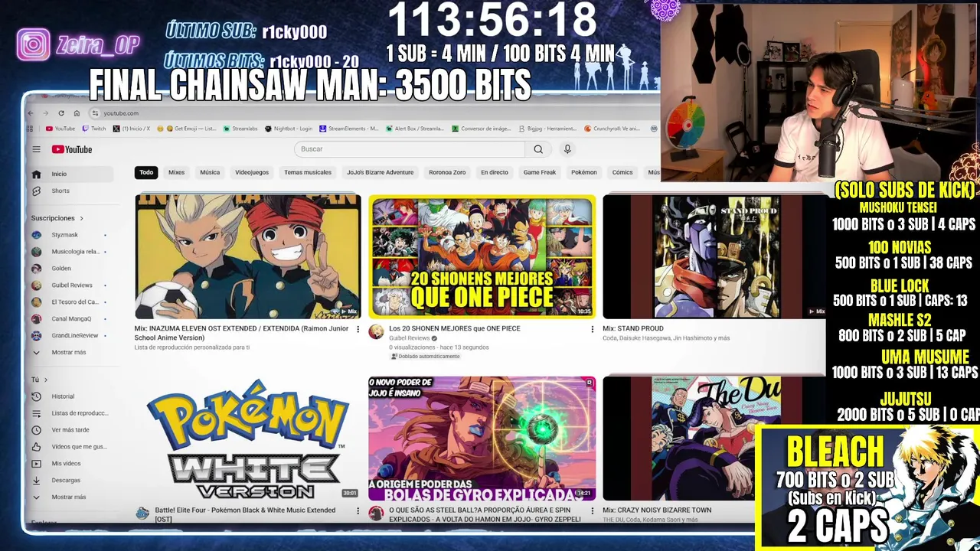This screenshot has height=551, width=980.
Task: Open GrandLineReview channel
Action: click(x=72, y=335)
